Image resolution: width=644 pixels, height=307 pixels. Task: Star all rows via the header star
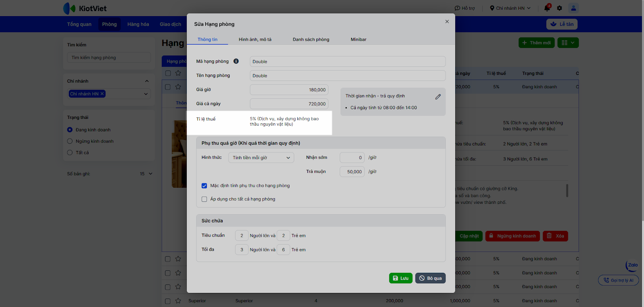178,73
